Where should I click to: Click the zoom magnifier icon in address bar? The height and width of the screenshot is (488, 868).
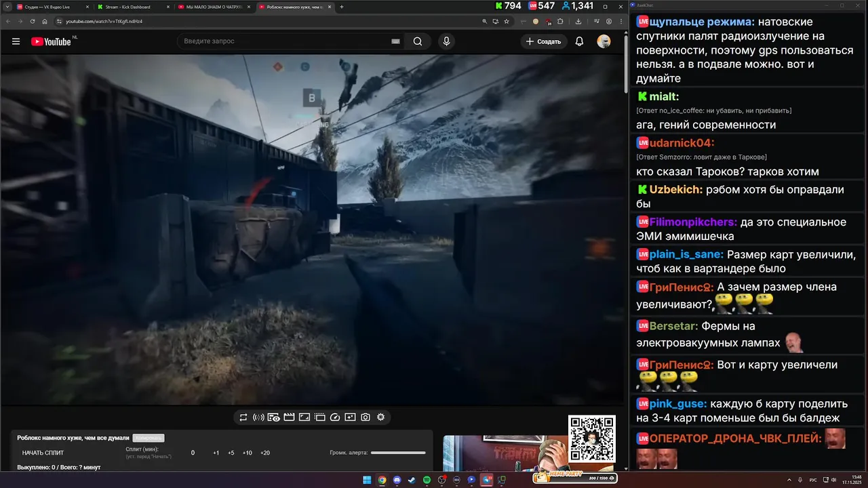(485, 21)
